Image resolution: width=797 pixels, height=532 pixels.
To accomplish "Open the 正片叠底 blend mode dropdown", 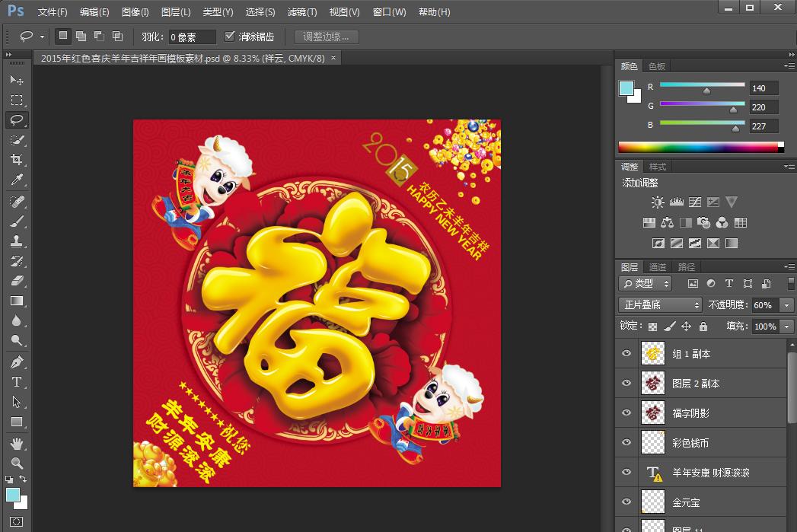I will pyautogui.click(x=660, y=305).
